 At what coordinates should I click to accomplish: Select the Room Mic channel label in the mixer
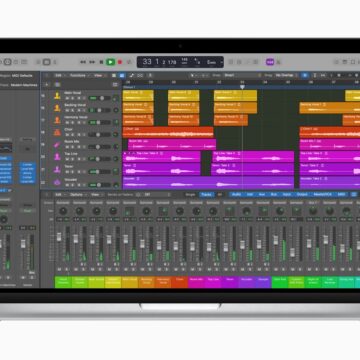pyautogui.click(x=196, y=282)
